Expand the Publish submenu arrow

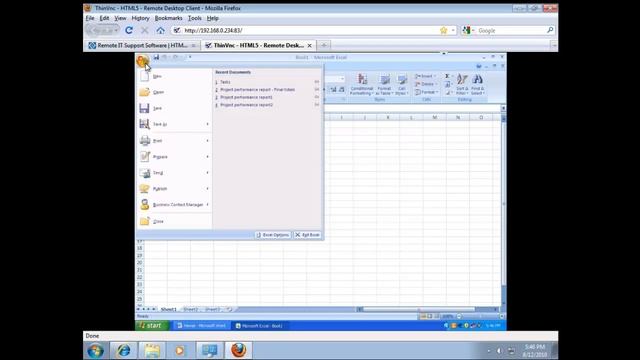tap(207, 189)
